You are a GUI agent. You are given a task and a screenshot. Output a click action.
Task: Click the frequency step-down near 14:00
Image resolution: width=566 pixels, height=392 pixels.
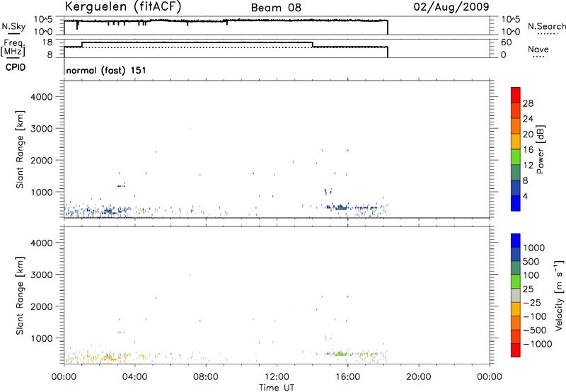click(x=312, y=45)
